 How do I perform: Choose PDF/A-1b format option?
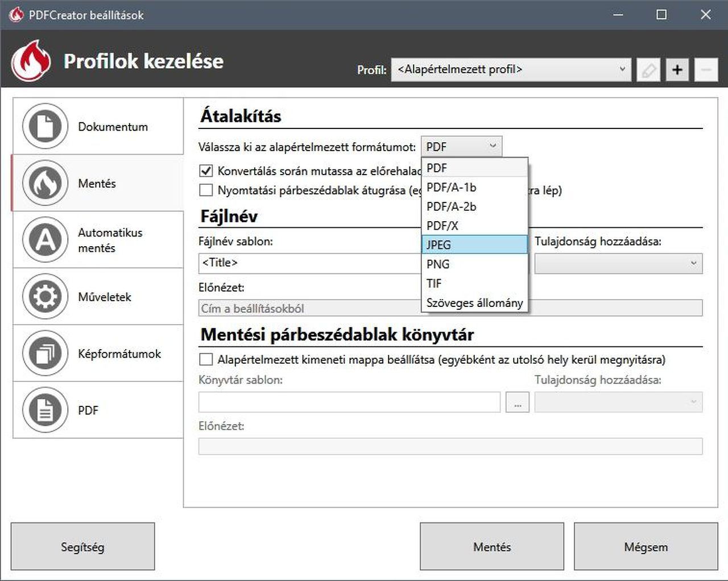click(475, 187)
